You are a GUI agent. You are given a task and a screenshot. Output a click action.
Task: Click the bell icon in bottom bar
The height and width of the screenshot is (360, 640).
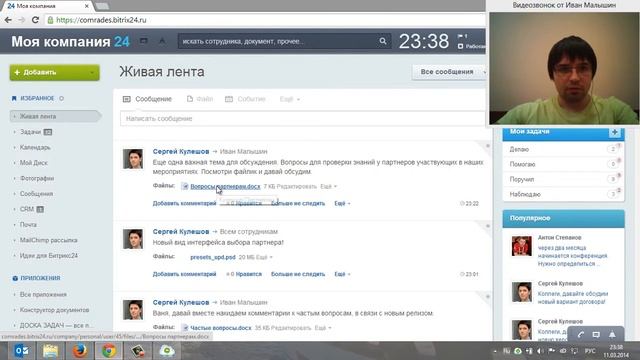pos(612,335)
